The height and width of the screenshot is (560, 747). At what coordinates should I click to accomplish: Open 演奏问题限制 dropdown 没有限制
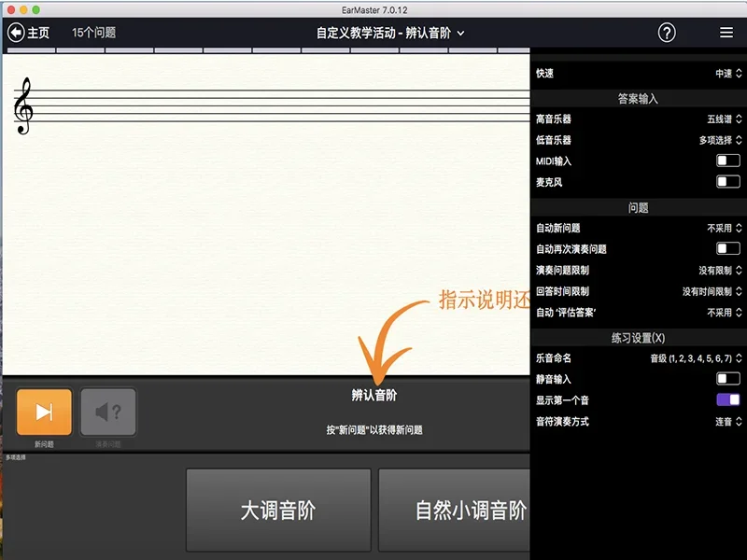click(720, 270)
